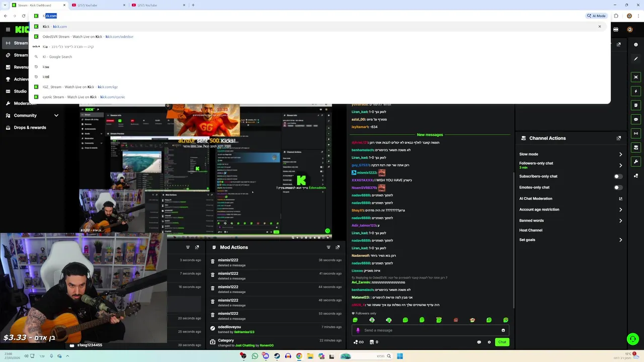Image resolution: width=644 pixels, height=362 pixels.
Task: Toggle the wrench panel icon in right rail
Action: 636,162
